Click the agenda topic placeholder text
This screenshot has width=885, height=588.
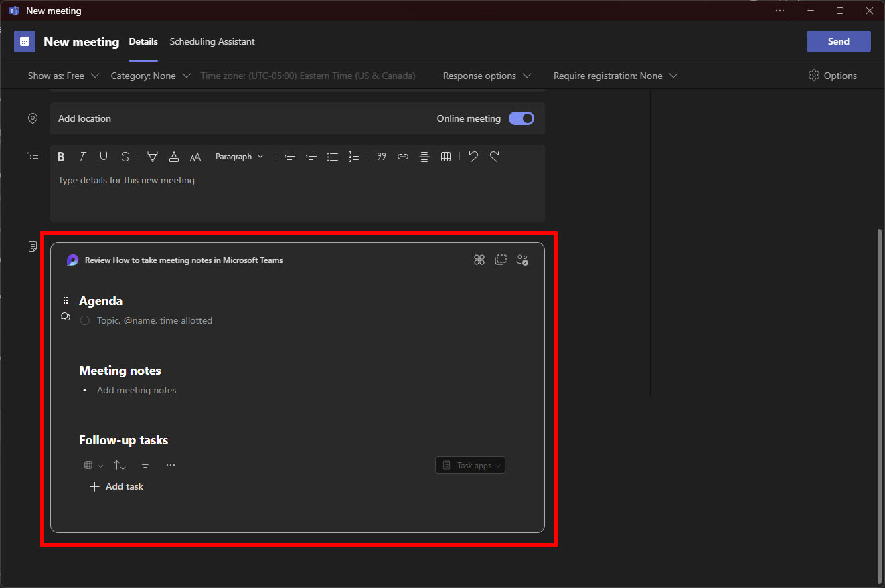pyautogui.click(x=155, y=320)
